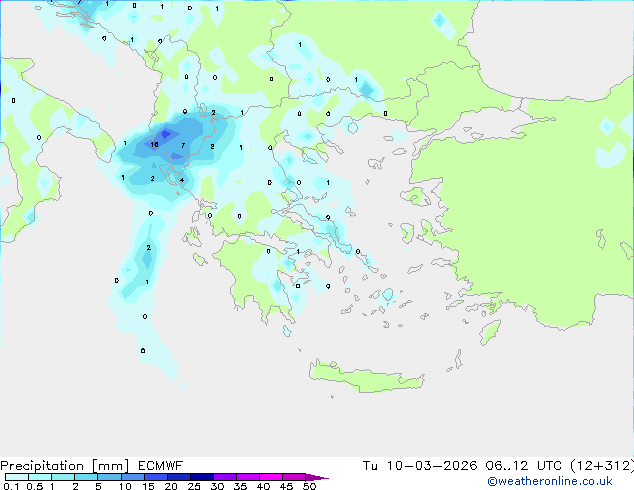Viewport: 634px width, 490px height.
Task: Click the 'Precipitation [mm]' title text
Action: (65, 466)
